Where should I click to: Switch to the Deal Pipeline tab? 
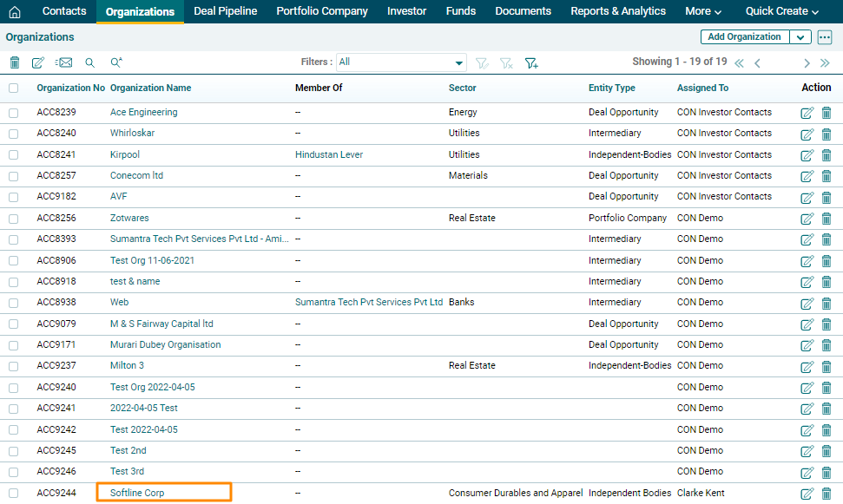[x=225, y=11]
